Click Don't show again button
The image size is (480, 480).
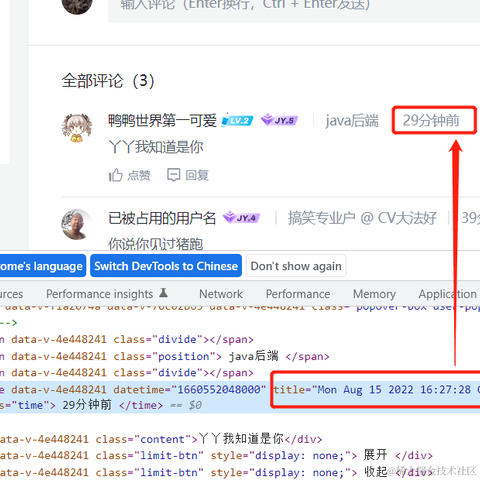[296, 266]
